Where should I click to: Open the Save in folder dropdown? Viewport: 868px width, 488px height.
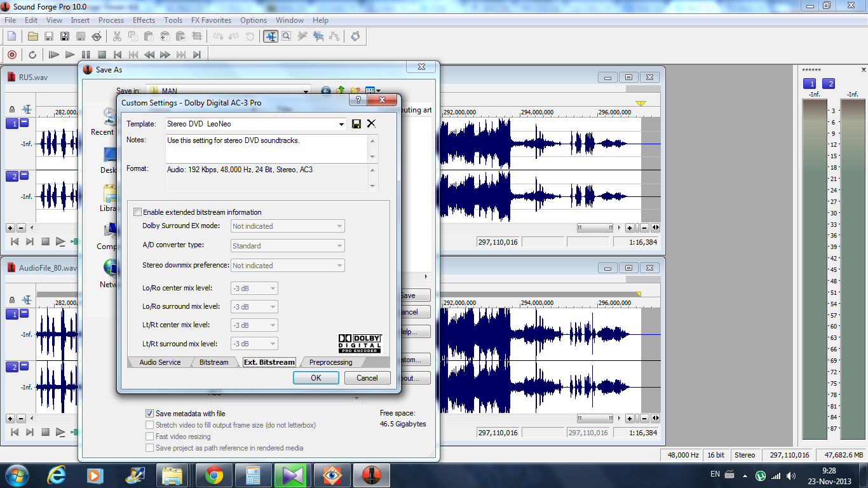point(306,91)
